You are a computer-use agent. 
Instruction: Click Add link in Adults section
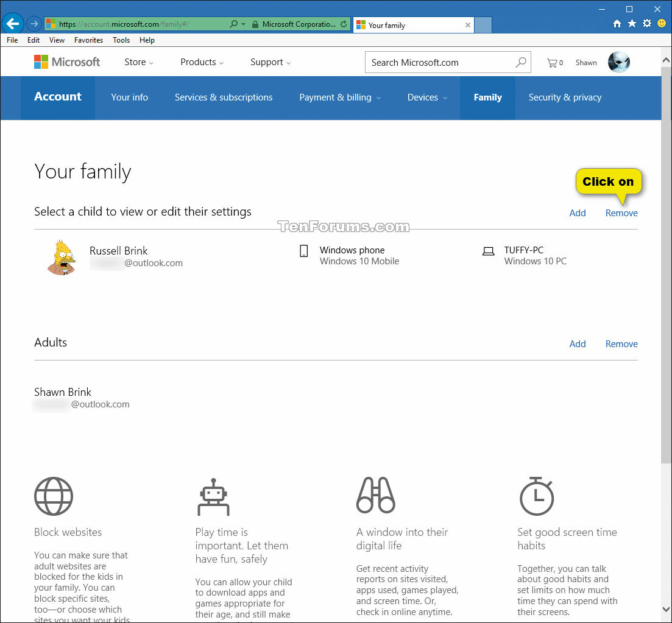click(x=578, y=343)
